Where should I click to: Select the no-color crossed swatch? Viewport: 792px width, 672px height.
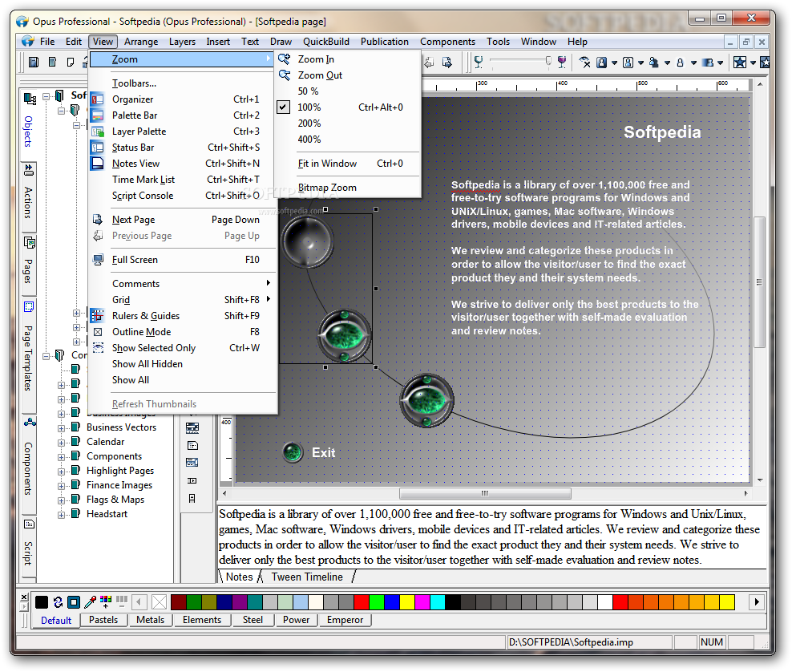tap(159, 601)
